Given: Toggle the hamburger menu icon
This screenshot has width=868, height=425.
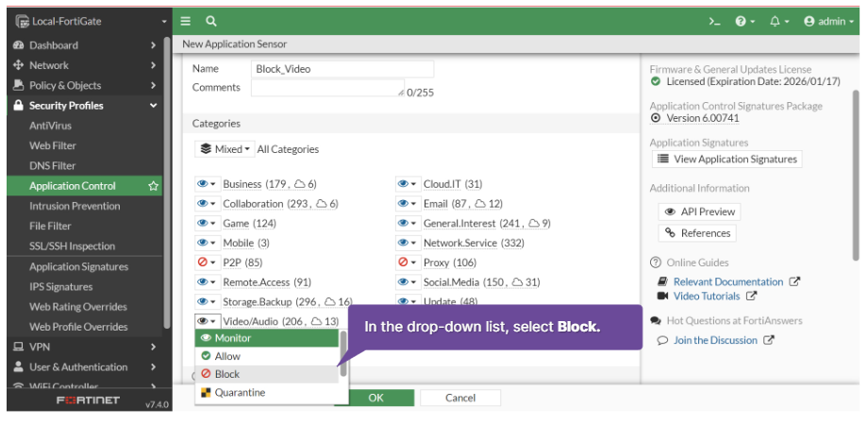Looking at the screenshot, I should tap(186, 21).
